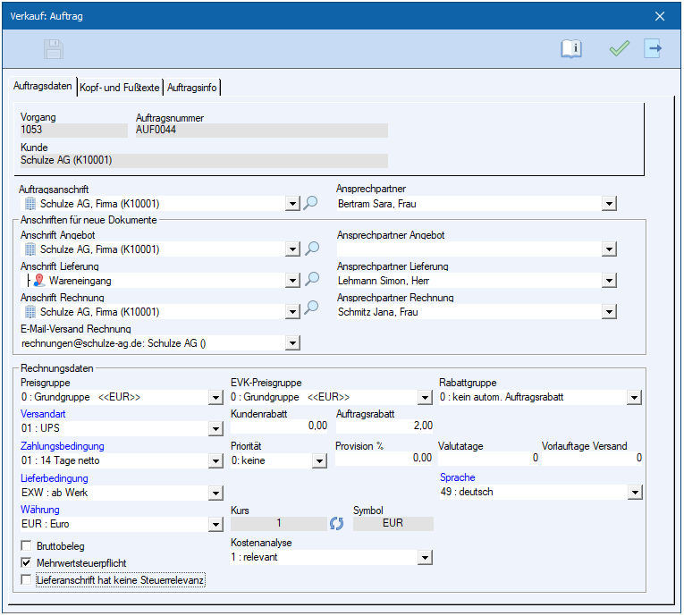The image size is (684, 616).
Task: Click magnifier beside Anschrift Lieferung
Action: coord(311,280)
